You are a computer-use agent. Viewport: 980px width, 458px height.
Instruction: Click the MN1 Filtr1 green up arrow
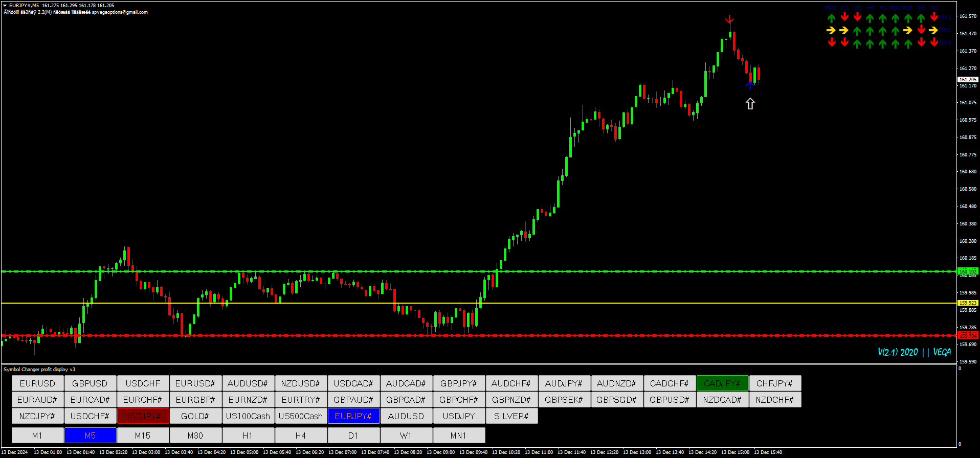[x=831, y=18]
